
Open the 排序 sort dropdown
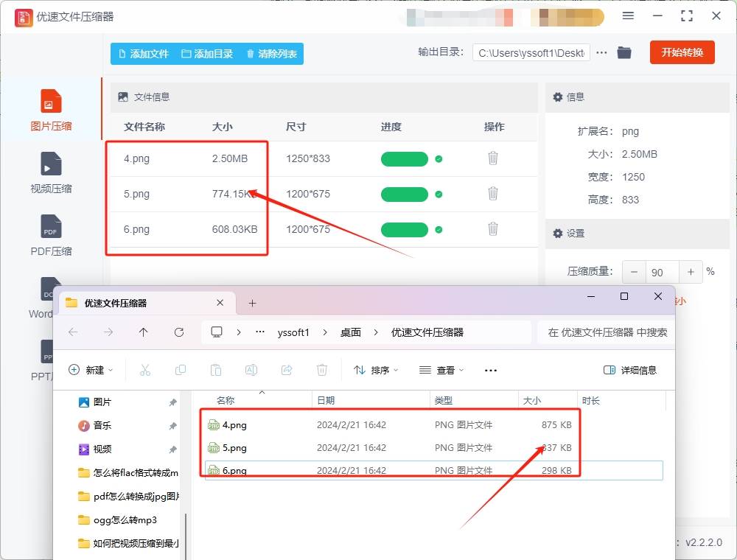click(x=377, y=370)
